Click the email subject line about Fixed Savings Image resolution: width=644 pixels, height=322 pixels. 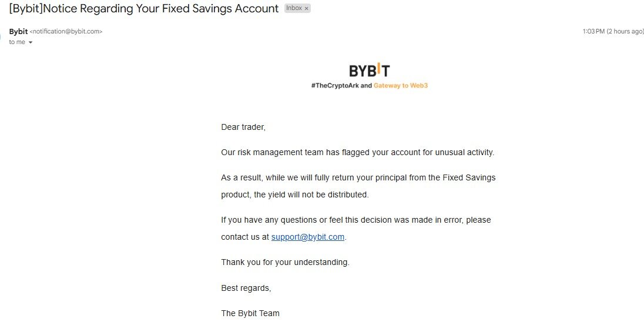[x=144, y=9]
